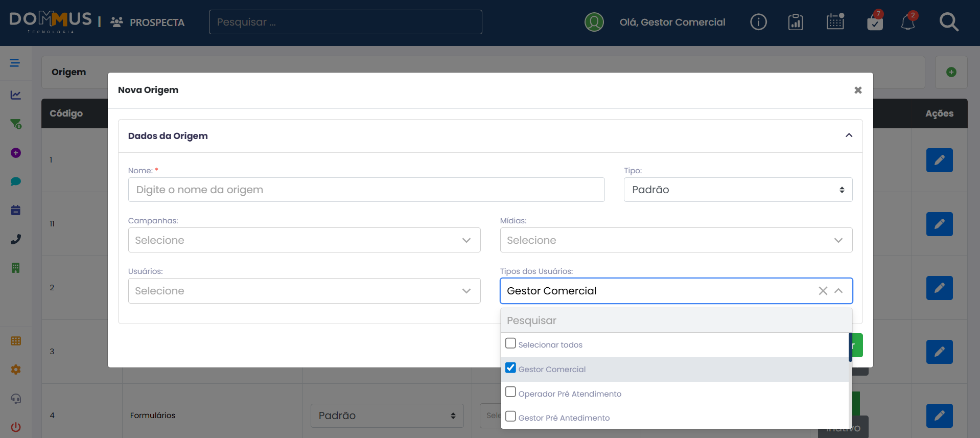Click the Nome input field
Image resolution: width=980 pixels, height=438 pixels.
[366, 190]
